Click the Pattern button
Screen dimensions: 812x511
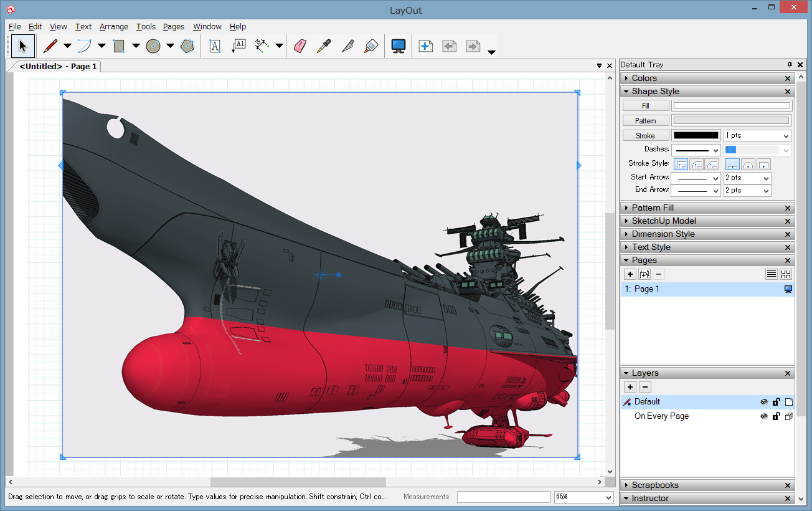[646, 121]
